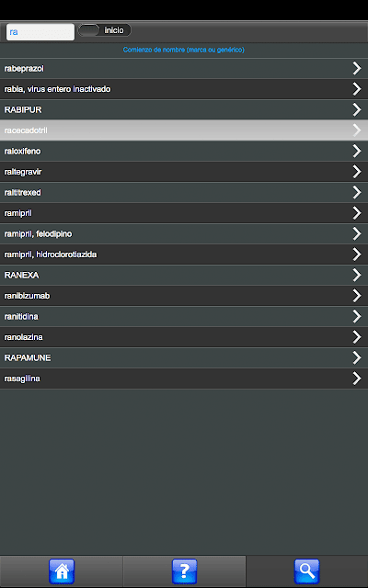Screen dimensions: 368x588
Task: Open RABIPUR with its chevron arrow
Action: pos(357,109)
